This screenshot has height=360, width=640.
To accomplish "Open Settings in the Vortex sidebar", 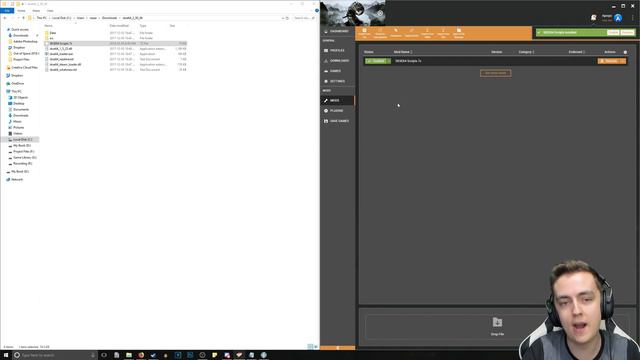I will [x=337, y=81].
